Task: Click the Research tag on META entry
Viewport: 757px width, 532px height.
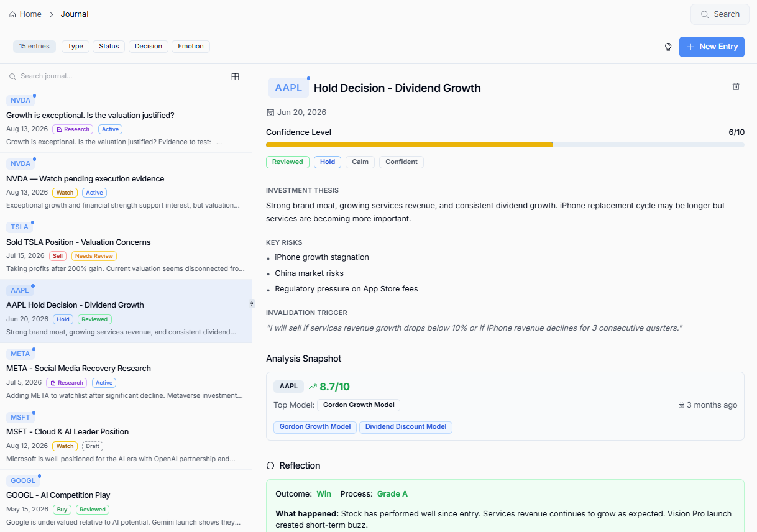Action: 67,383
